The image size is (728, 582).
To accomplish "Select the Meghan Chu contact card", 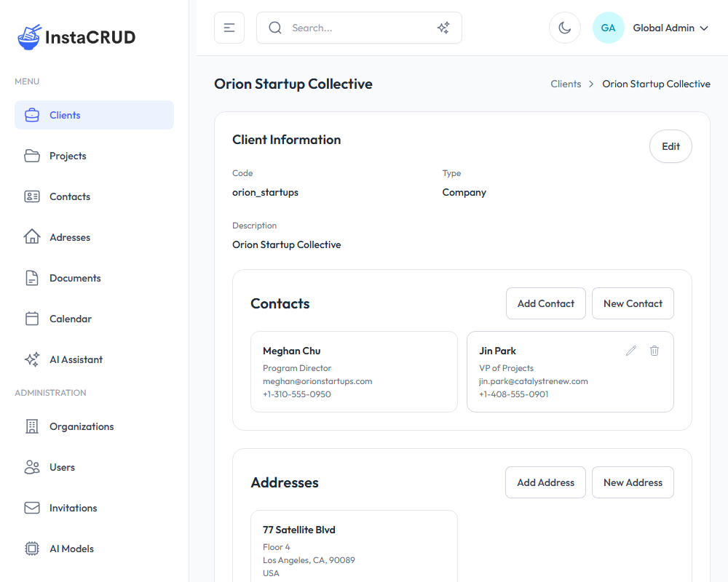I will tap(354, 372).
